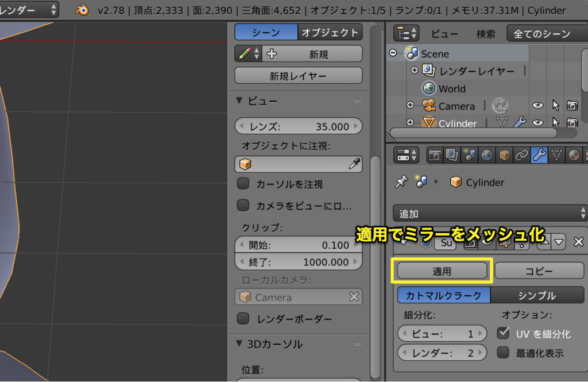Enable the カメラをビューにロ... checkbox

(243, 205)
